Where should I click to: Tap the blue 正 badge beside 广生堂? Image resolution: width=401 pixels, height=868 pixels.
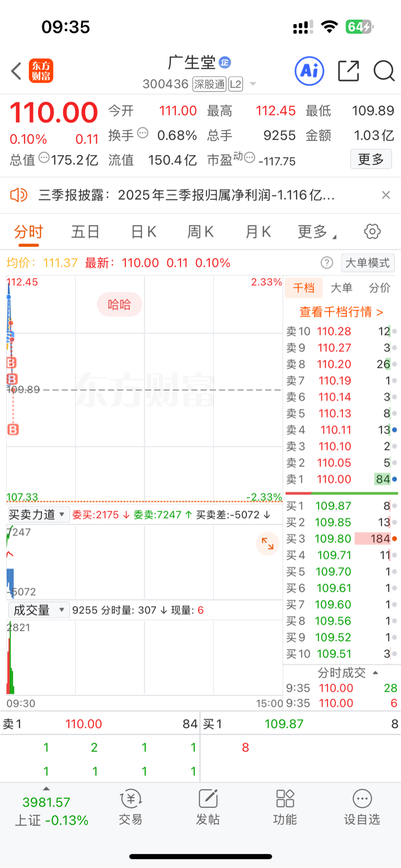coord(225,63)
